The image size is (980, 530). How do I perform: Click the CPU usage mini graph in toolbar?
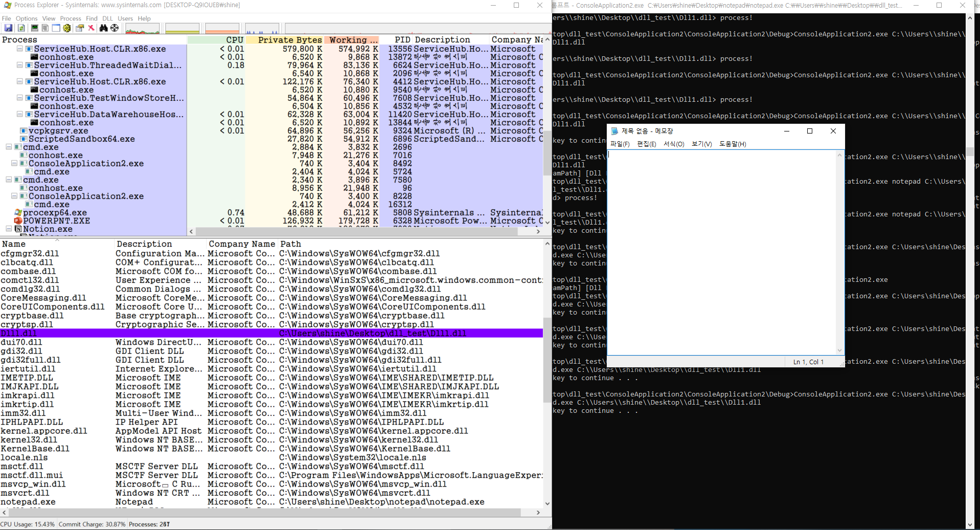pyautogui.click(x=143, y=29)
